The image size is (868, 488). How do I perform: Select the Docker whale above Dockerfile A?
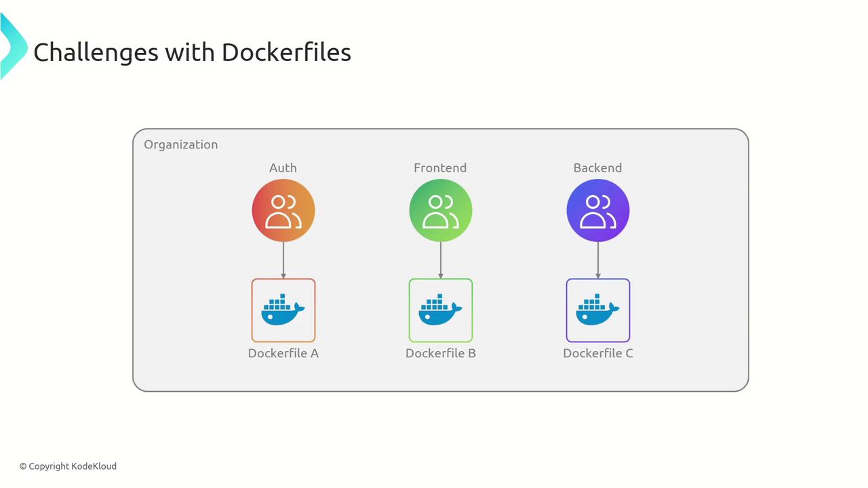click(x=283, y=310)
